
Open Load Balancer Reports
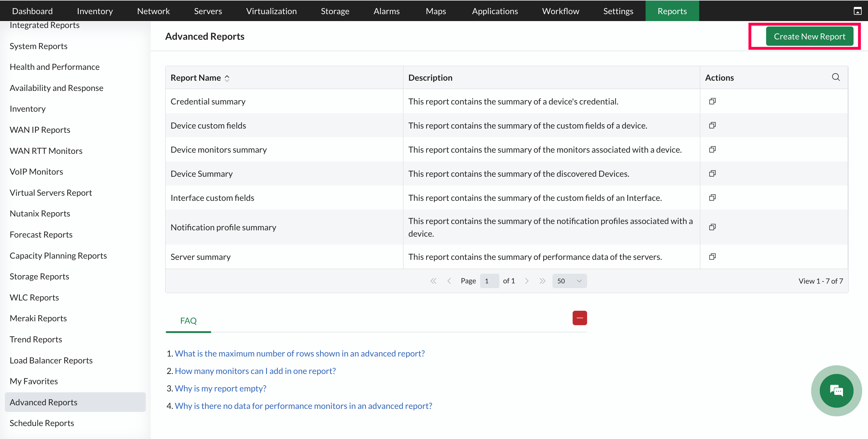click(51, 360)
